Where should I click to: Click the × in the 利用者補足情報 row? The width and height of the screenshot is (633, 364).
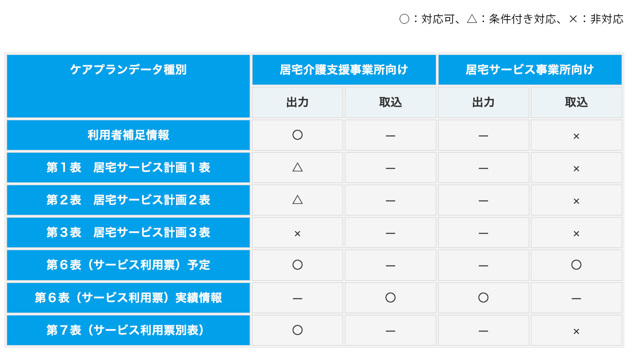pyautogui.click(x=576, y=136)
